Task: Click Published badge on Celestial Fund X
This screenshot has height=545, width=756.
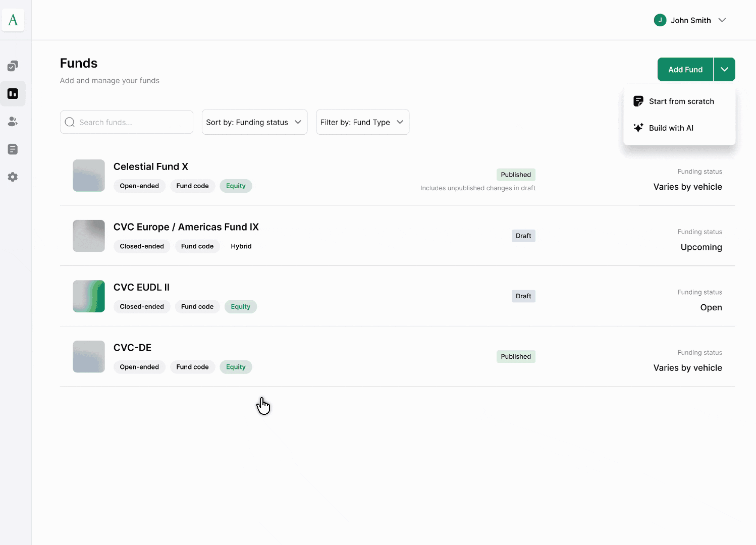Action: 516,175
